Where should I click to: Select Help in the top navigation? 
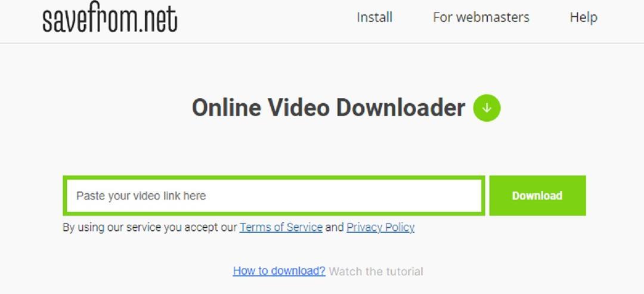(x=584, y=17)
